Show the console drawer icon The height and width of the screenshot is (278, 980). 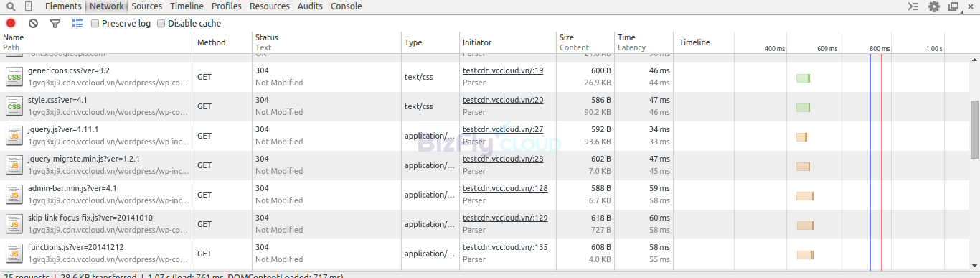(913, 6)
